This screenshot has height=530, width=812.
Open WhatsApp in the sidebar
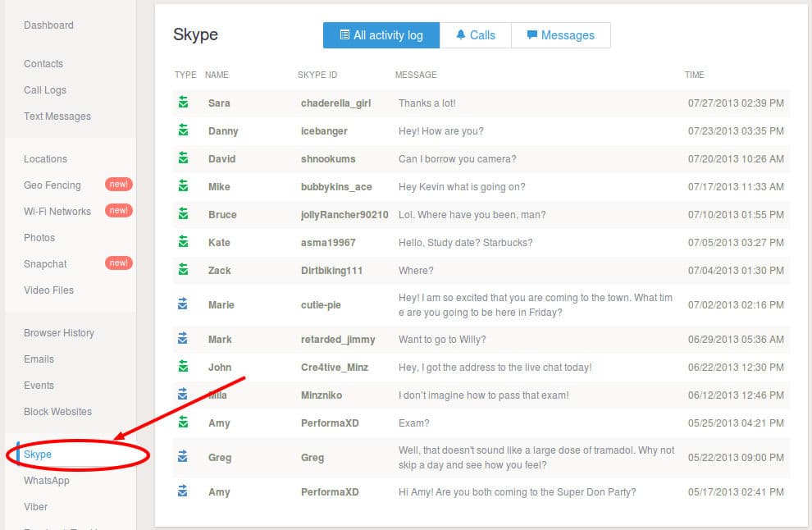pos(47,481)
